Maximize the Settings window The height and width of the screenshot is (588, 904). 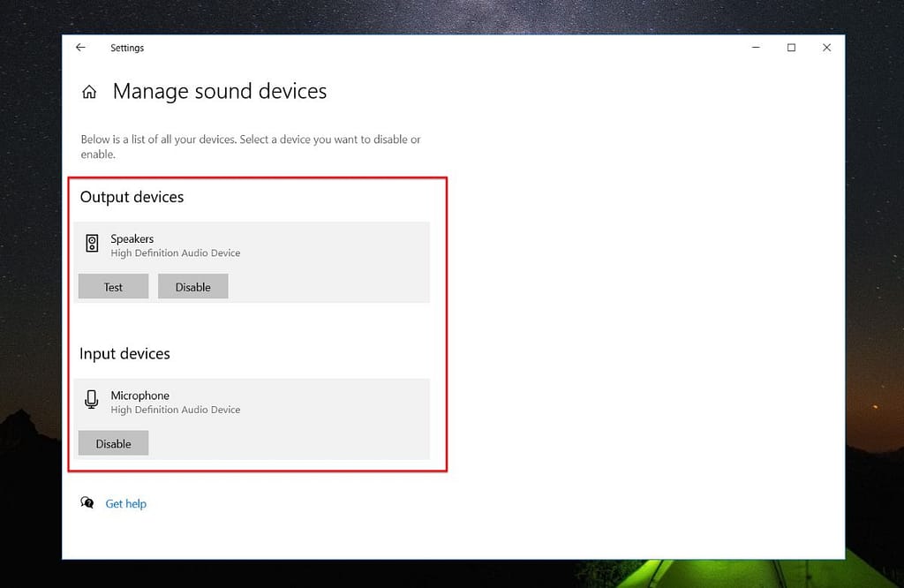tap(792, 48)
